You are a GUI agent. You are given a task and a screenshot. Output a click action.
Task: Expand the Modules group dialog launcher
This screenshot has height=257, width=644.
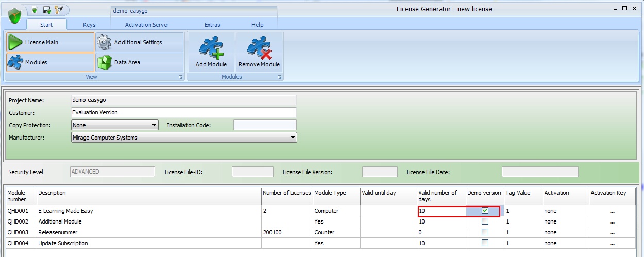pyautogui.click(x=279, y=77)
